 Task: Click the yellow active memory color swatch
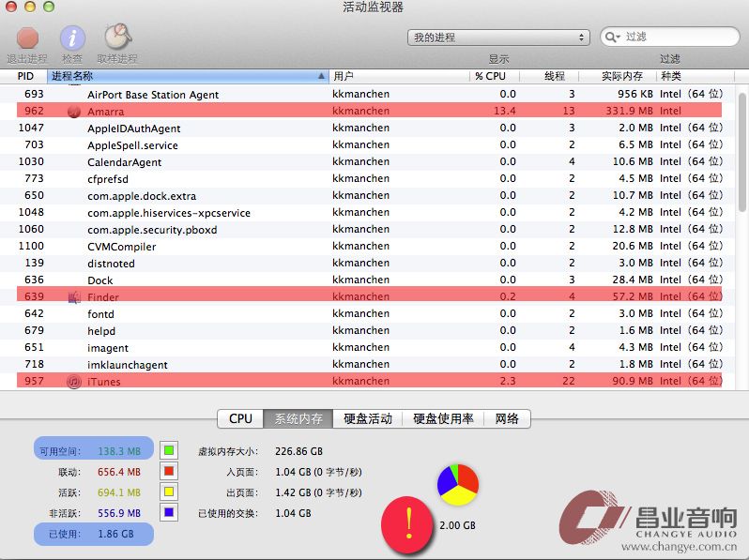(x=169, y=492)
